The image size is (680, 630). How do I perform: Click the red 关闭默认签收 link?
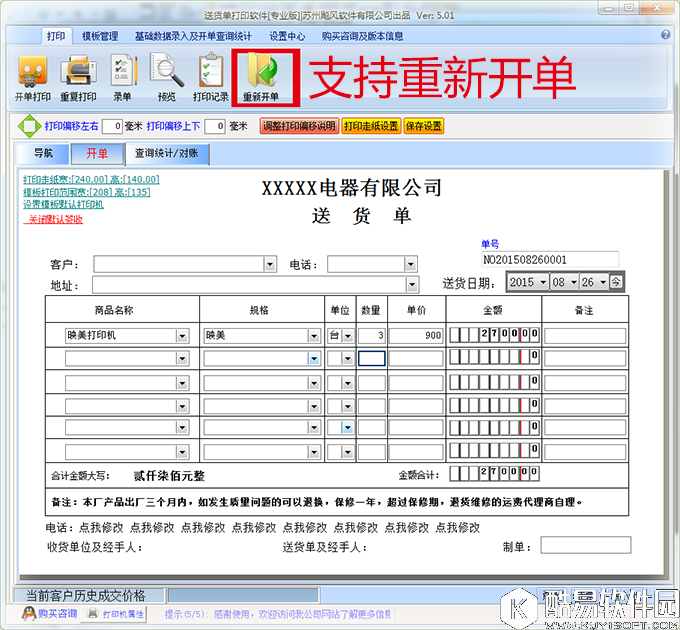click(x=53, y=219)
